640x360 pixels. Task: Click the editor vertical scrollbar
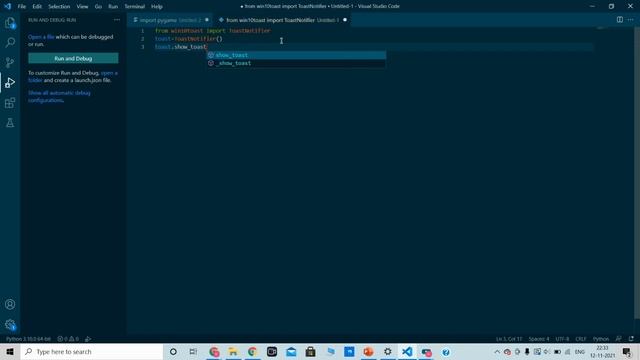pyautogui.click(x=637, y=173)
